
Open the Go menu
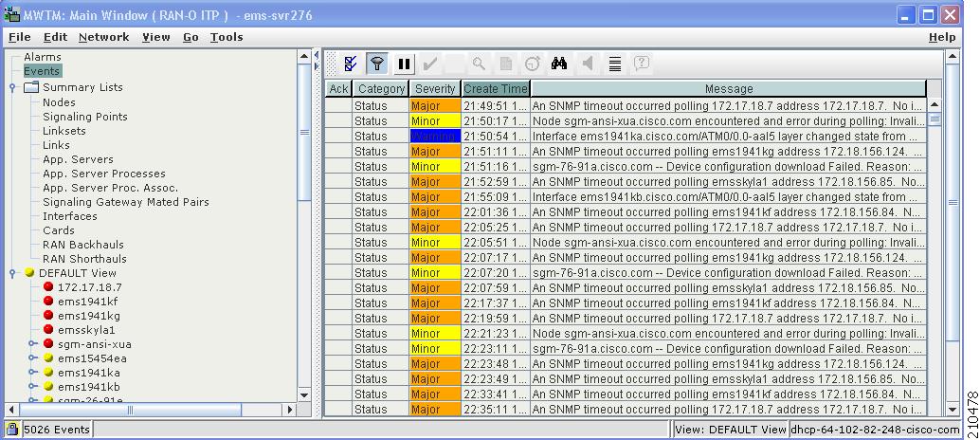coord(191,37)
